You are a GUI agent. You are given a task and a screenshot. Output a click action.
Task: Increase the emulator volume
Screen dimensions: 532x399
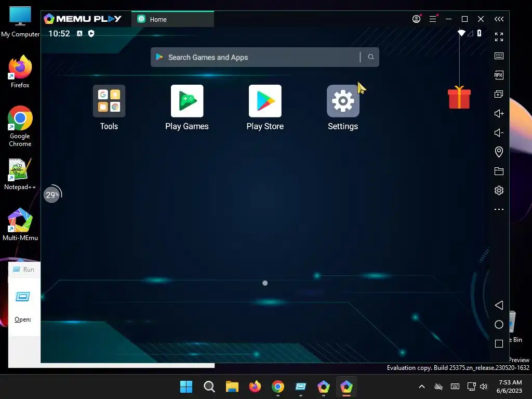tap(499, 113)
